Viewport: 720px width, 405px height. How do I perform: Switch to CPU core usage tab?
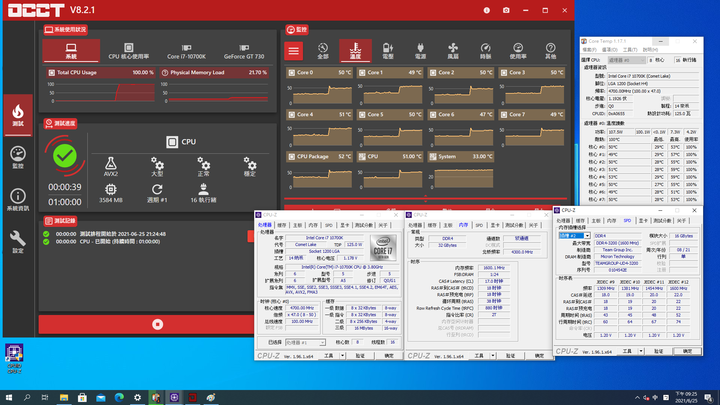129,51
